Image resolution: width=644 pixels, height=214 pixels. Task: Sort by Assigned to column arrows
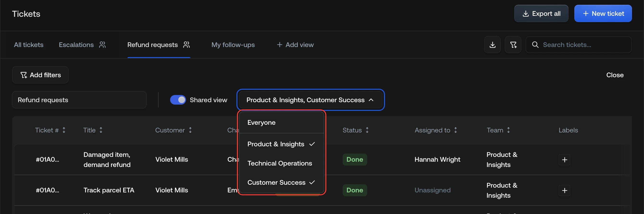[456, 130]
